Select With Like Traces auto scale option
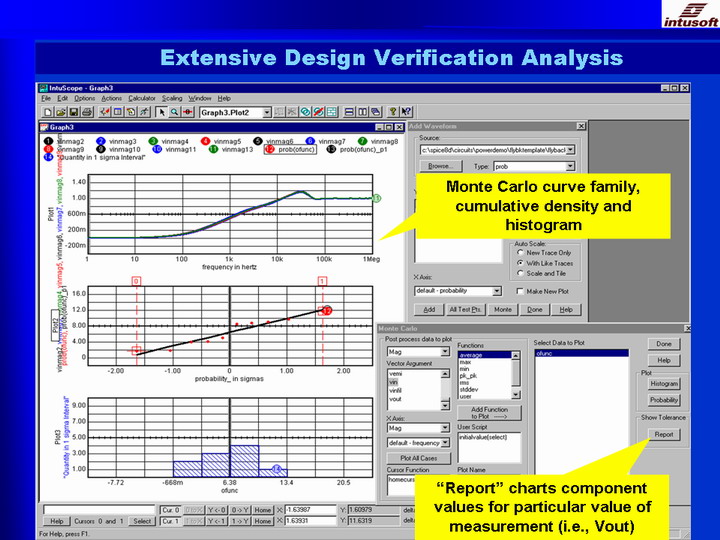720x540 pixels. click(520, 263)
